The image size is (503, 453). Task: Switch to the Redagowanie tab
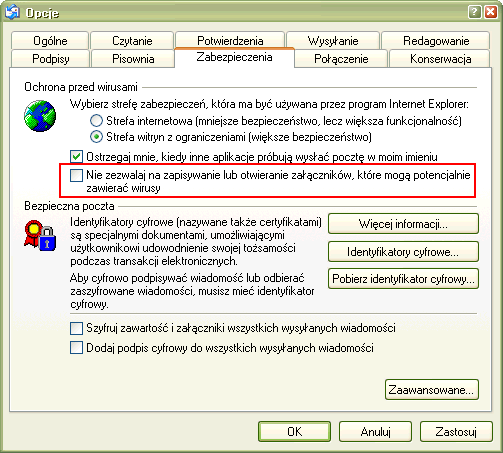[x=436, y=41]
